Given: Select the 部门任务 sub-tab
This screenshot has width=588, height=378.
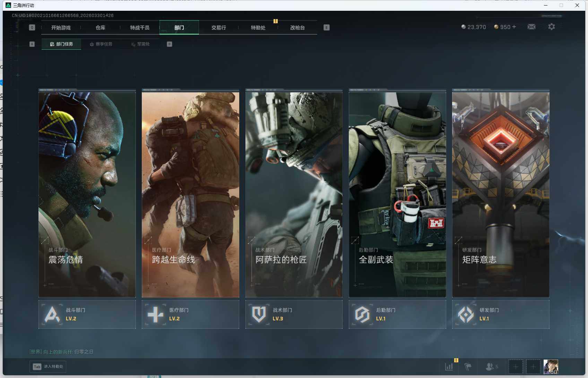Looking at the screenshot, I should click(61, 44).
